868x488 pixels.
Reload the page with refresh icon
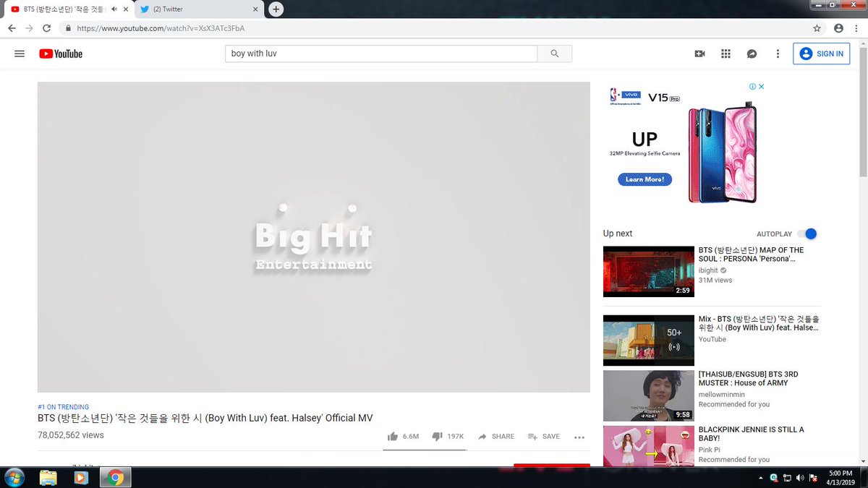46,28
